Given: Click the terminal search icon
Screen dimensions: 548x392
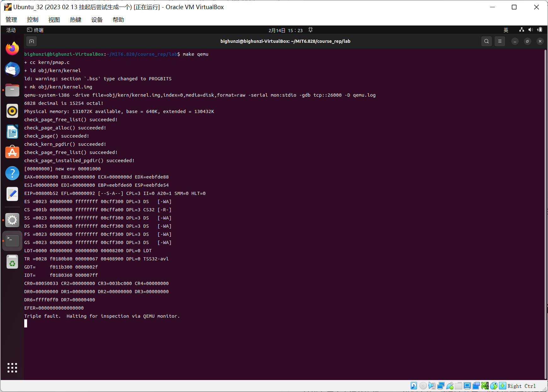Looking at the screenshot, I should pos(487,41).
